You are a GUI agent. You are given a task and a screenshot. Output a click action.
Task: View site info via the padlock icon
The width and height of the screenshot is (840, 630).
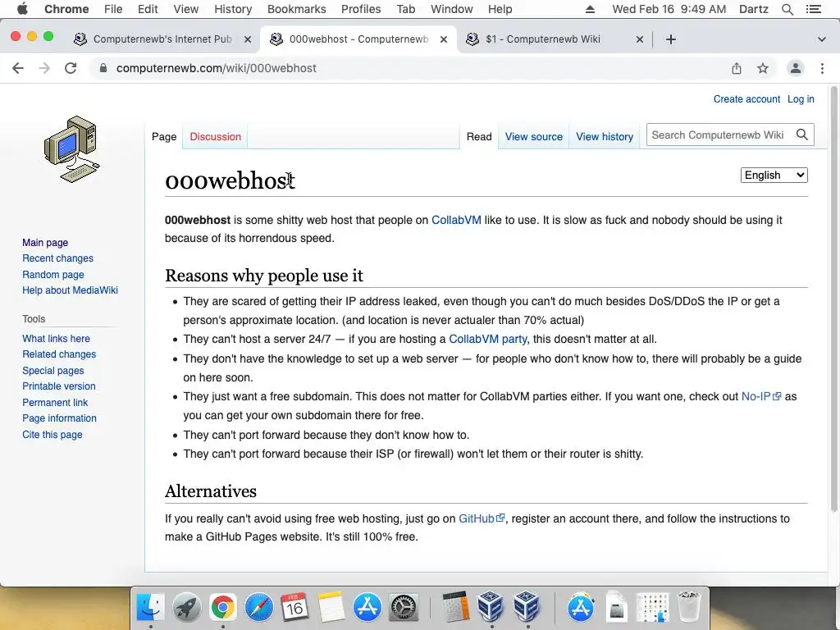[103, 68]
